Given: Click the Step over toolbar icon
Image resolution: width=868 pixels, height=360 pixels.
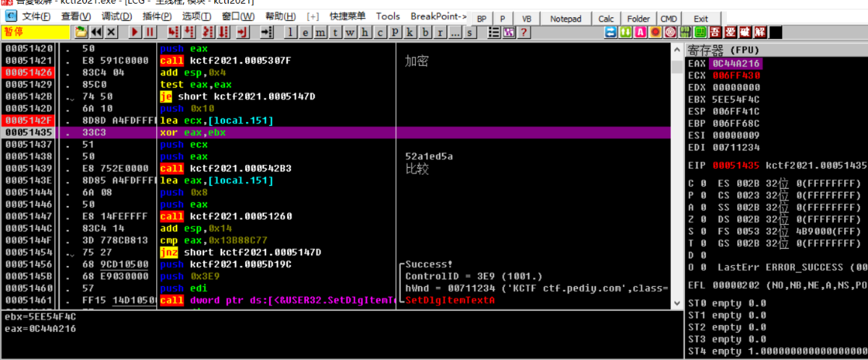Looking at the screenshot, I should [x=189, y=32].
